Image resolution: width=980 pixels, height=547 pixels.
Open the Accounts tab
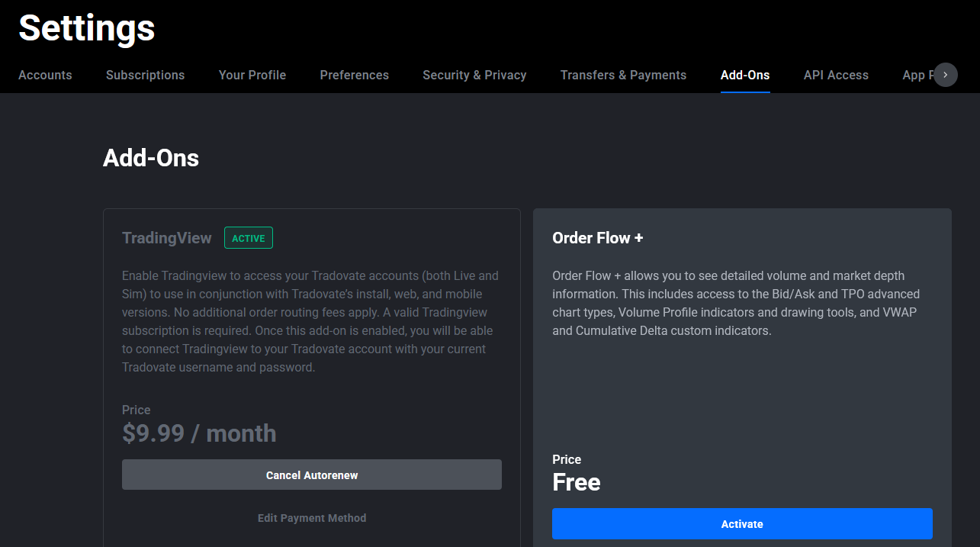(45, 75)
